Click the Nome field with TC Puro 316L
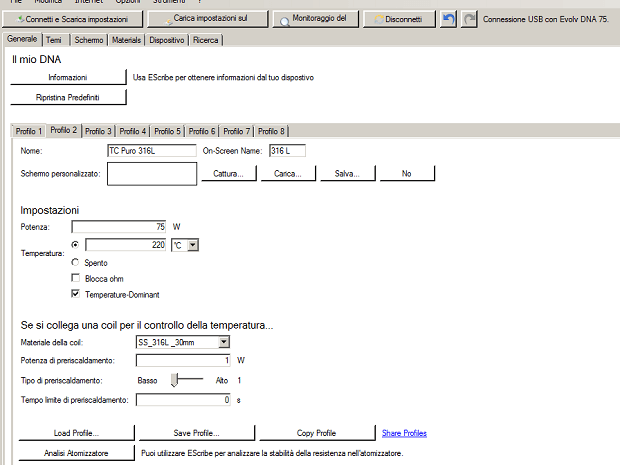The height and width of the screenshot is (465, 620). [x=152, y=151]
